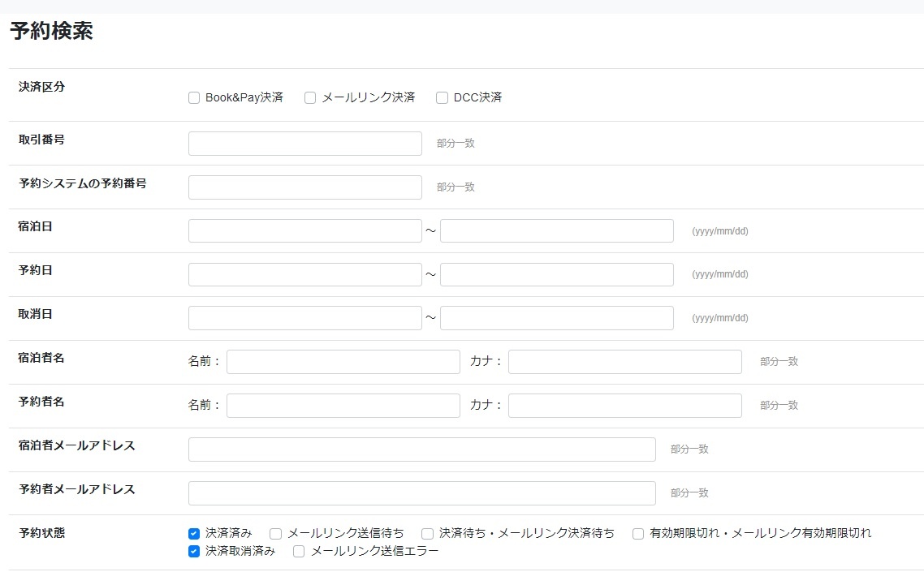This screenshot has width=924, height=572.
Task: Focus the 宿泊者名 名前 field
Action: [x=343, y=362]
